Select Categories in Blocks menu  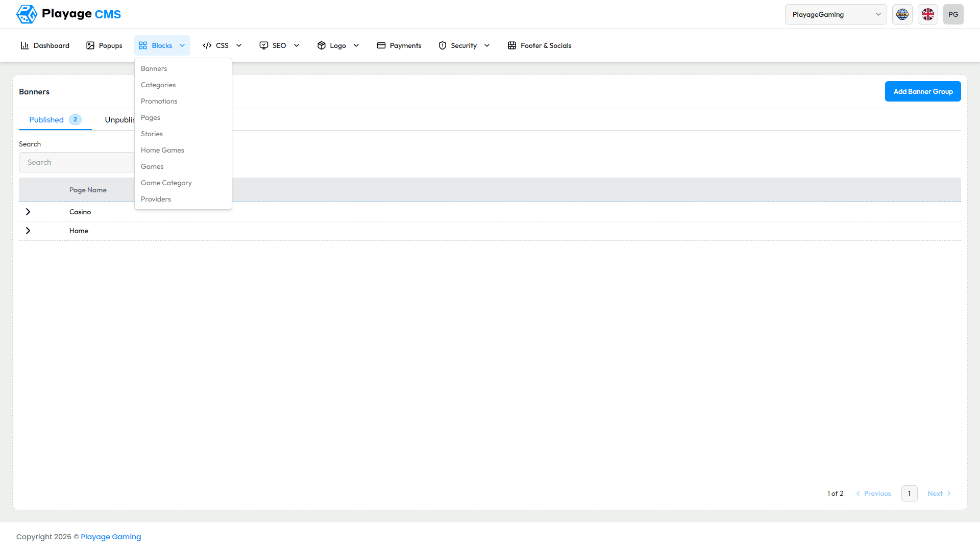pyautogui.click(x=183, y=85)
